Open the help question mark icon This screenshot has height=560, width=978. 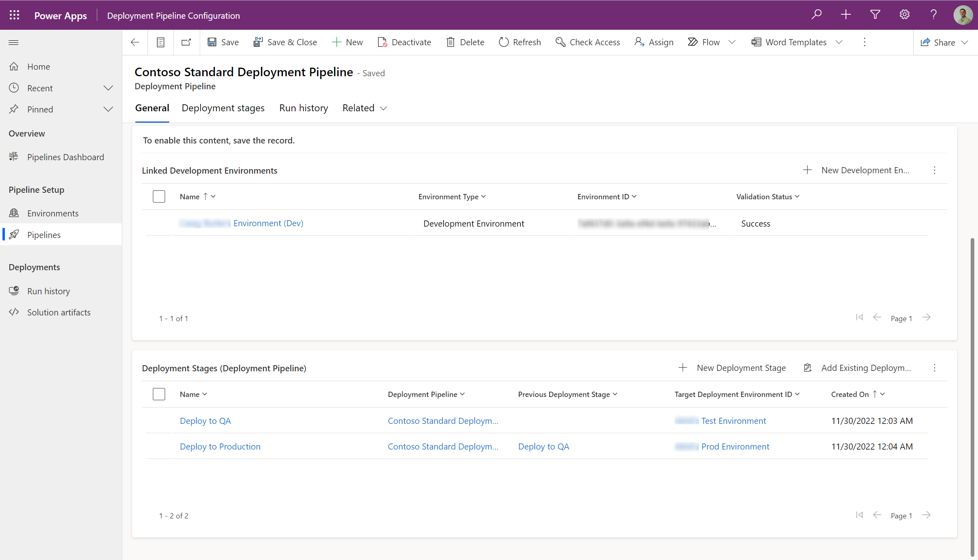(934, 15)
